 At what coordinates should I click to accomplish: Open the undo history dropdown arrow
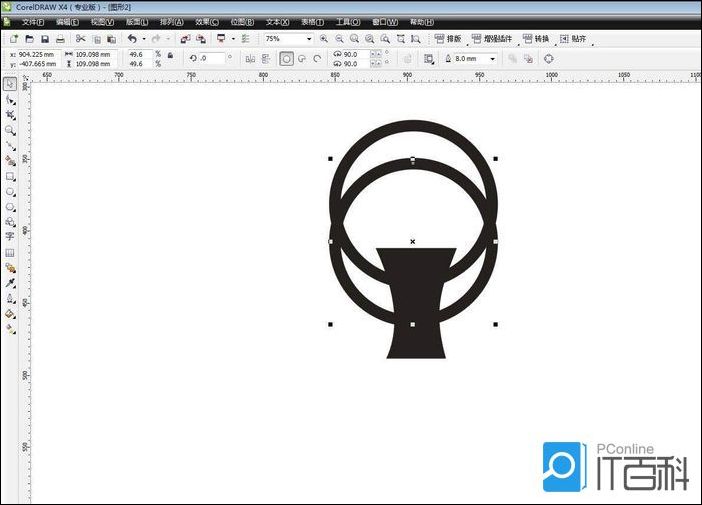click(x=142, y=39)
